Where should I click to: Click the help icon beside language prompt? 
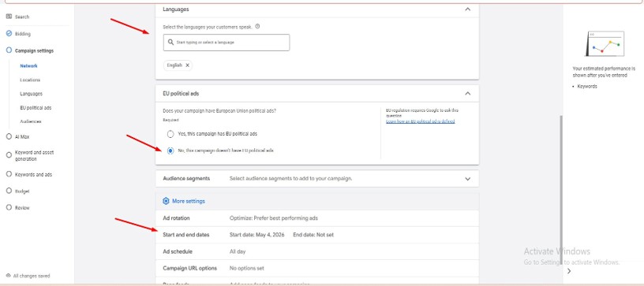257,26
